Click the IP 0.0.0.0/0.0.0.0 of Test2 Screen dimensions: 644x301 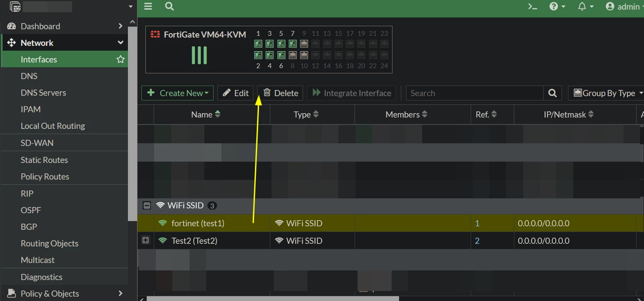[544, 241]
